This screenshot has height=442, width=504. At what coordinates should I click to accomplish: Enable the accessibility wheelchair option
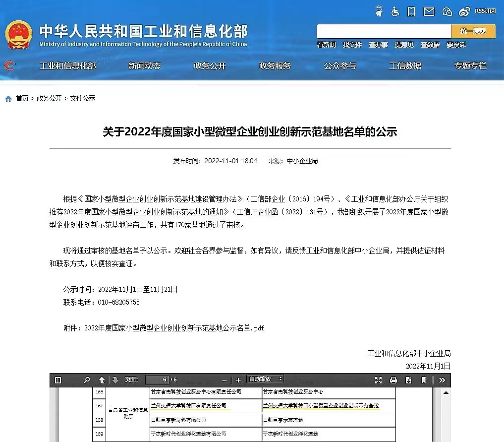pos(394,11)
